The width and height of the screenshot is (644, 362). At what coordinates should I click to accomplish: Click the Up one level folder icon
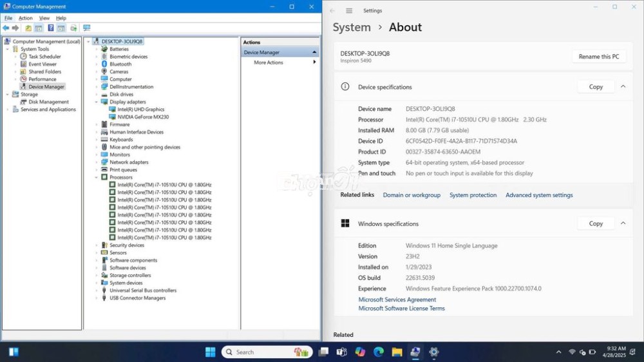pyautogui.click(x=28, y=28)
